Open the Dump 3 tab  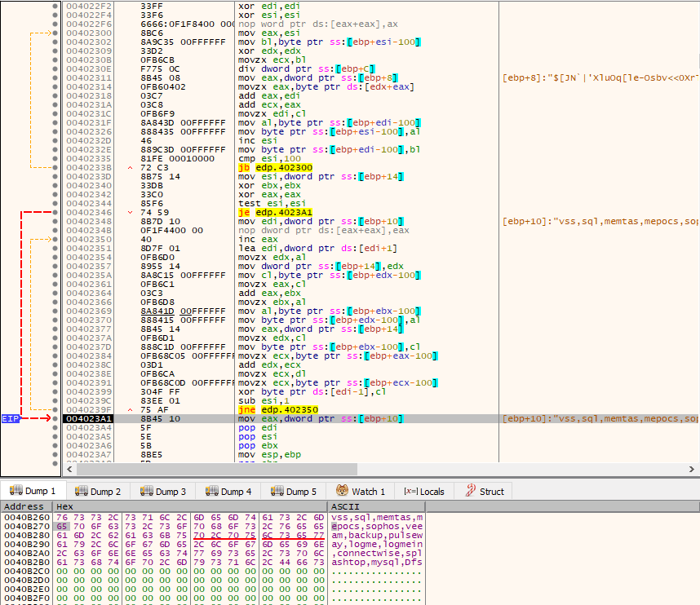click(163, 491)
